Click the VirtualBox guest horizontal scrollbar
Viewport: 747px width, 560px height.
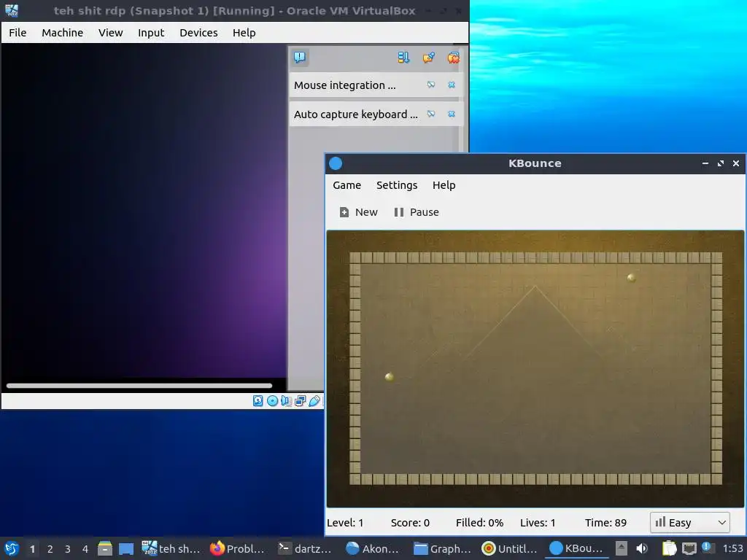[x=139, y=386]
